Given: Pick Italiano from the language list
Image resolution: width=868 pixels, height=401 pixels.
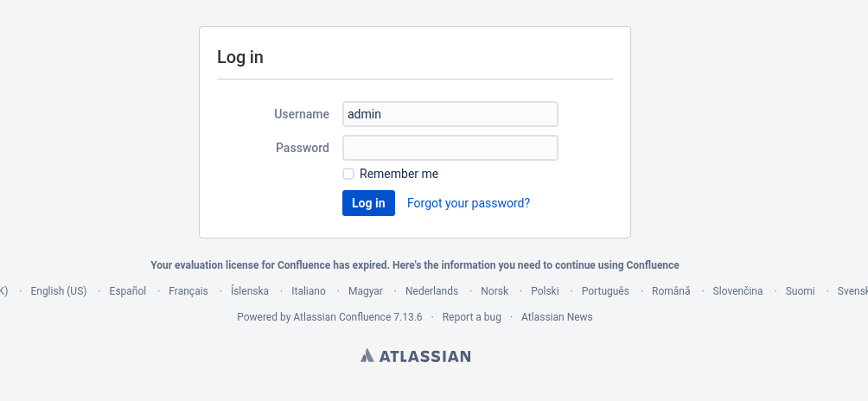Looking at the screenshot, I should point(309,291).
